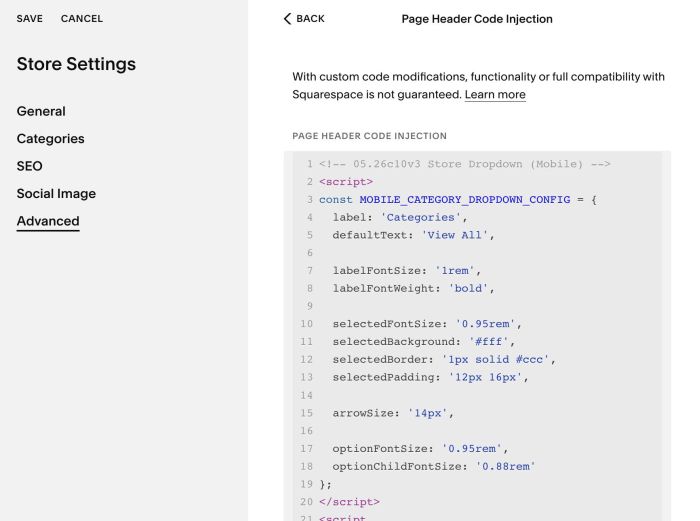Select General in Store Settings

(41, 111)
